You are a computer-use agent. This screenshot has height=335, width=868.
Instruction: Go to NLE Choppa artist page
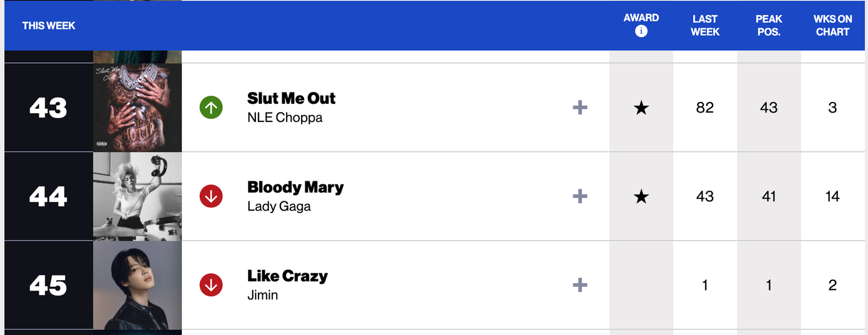pos(285,117)
